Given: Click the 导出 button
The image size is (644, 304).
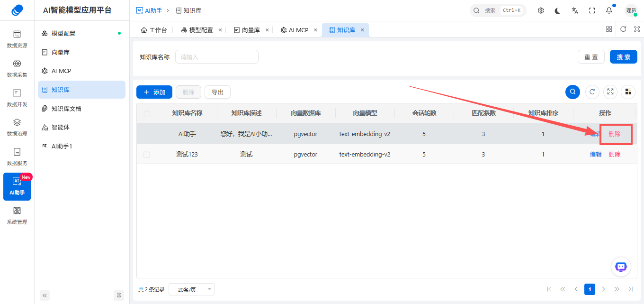Looking at the screenshot, I should pos(217,92).
